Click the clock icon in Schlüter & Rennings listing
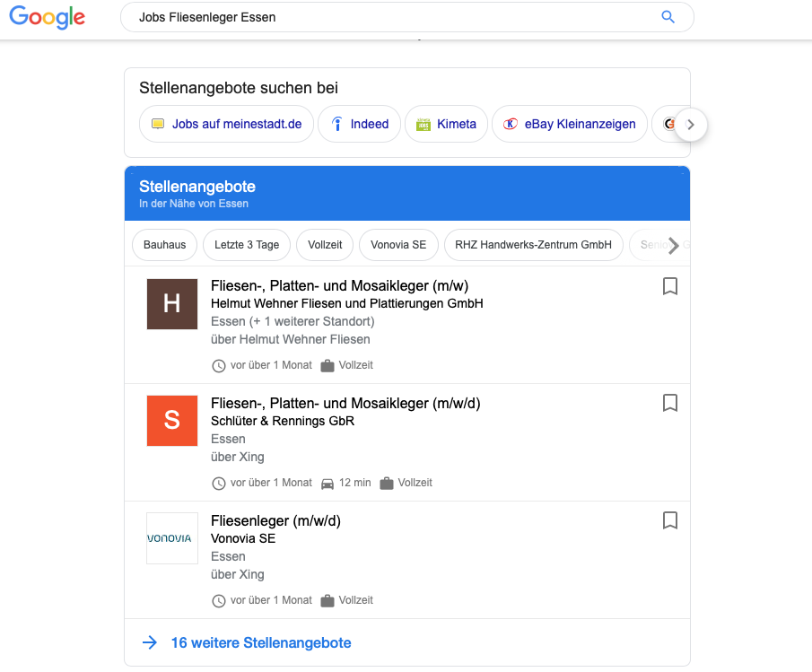 tap(219, 484)
